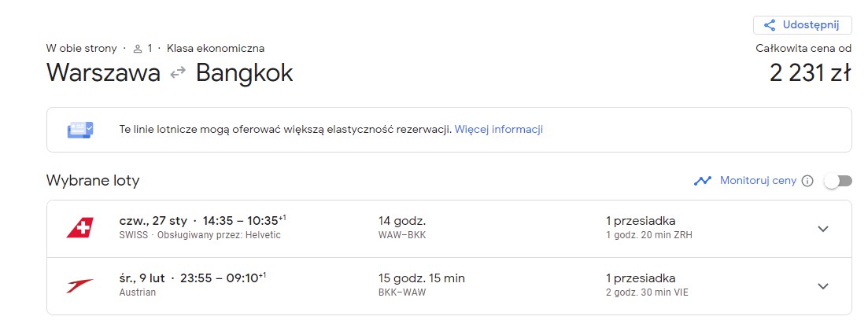Image resolution: width=868 pixels, height=320 pixels.
Task: Expand the Austrian flight details chevron
Action: 823,286
